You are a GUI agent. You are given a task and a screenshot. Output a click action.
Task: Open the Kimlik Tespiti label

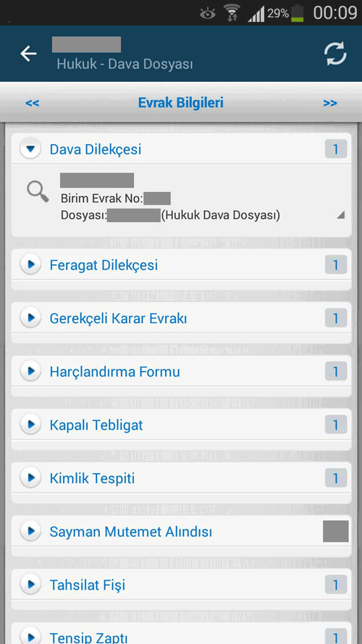93,479
